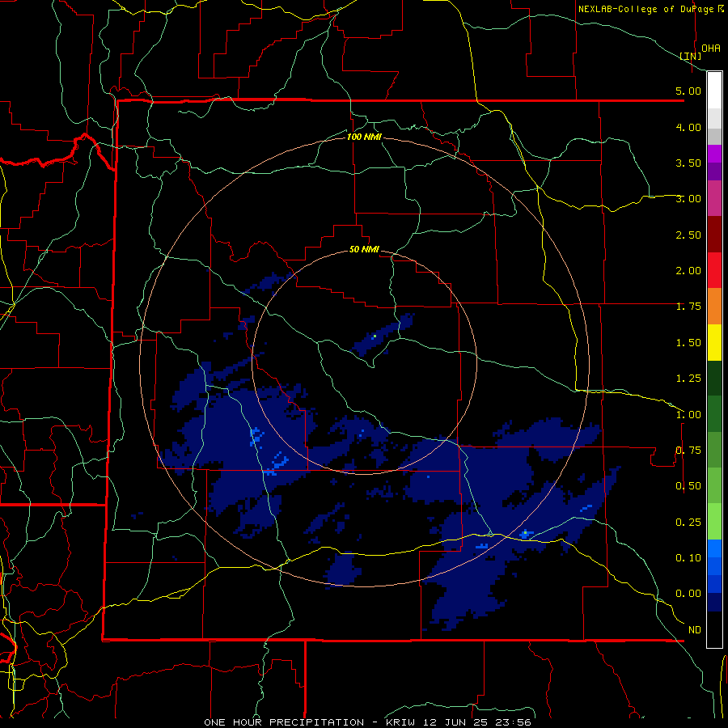Viewport: 728px width, 728px height.
Task: Select the orange swatch in the color scale
Action: click(x=714, y=307)
